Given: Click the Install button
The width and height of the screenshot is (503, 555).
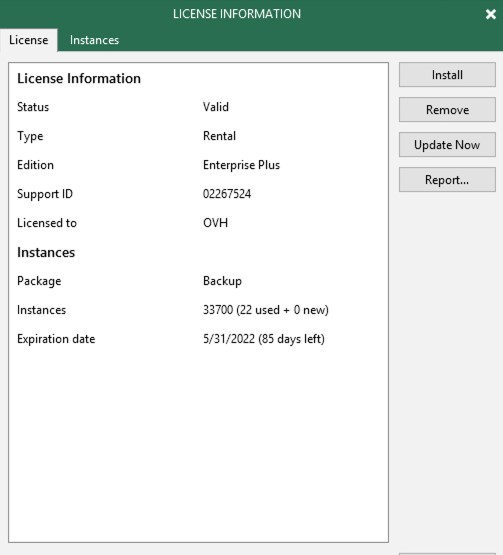Looking at the screenshot, I should pyautogui.click(x=447, y=75).
